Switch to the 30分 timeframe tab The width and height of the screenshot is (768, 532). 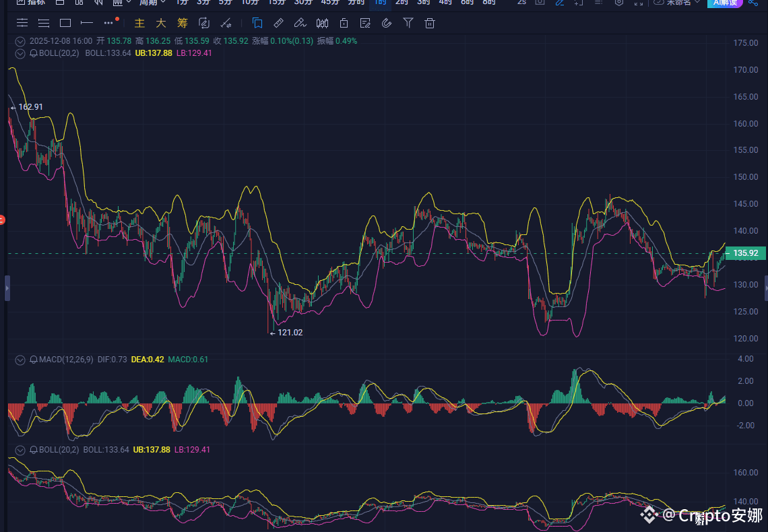point(303,3)
